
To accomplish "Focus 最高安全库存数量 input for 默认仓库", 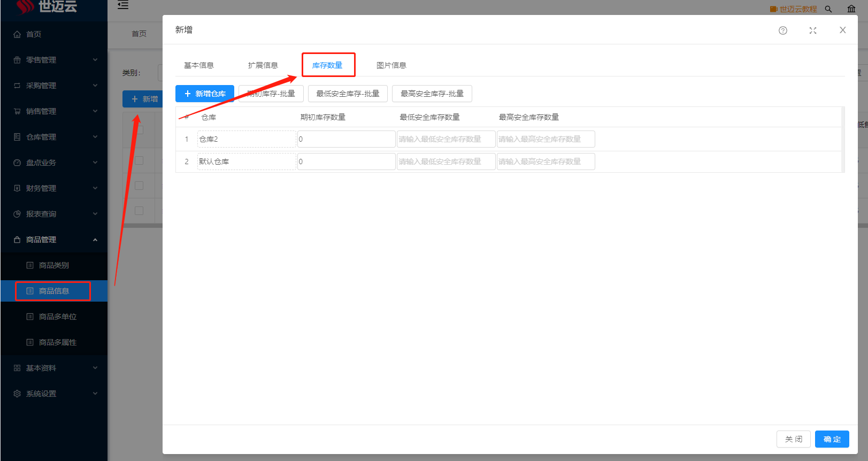I will pos(546,162).
